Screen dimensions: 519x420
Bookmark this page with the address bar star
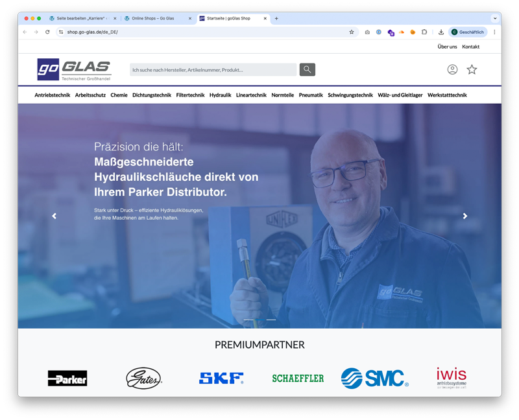click(x=352, y=32)
